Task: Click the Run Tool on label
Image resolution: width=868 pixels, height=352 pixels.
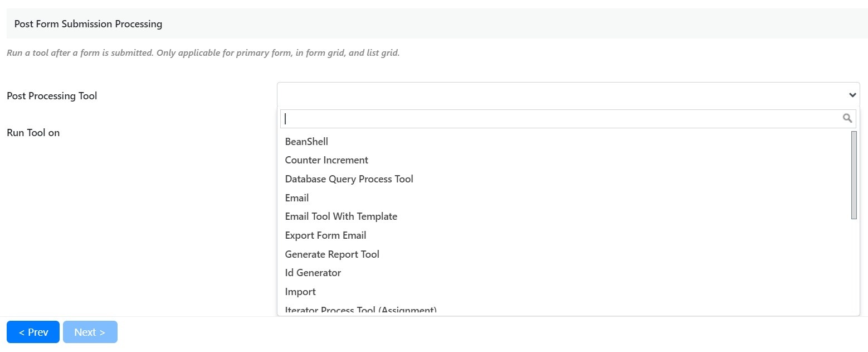Action: click(33, 133)
